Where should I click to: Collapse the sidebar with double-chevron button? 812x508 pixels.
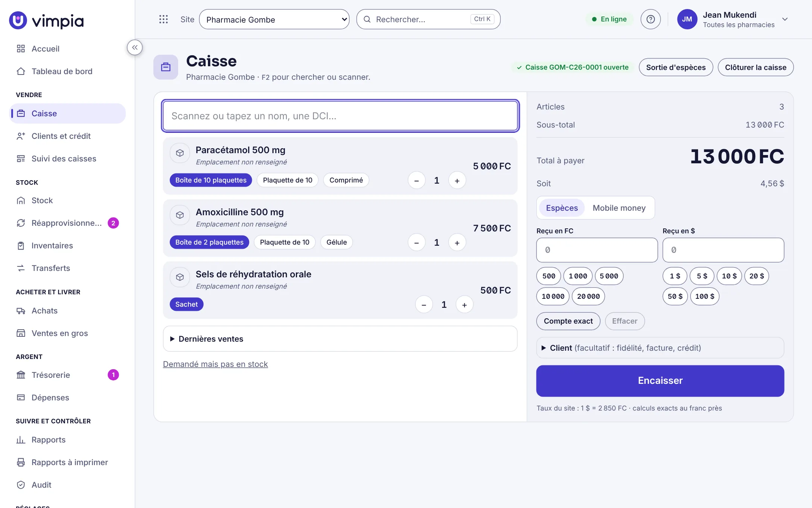[135, 47]
